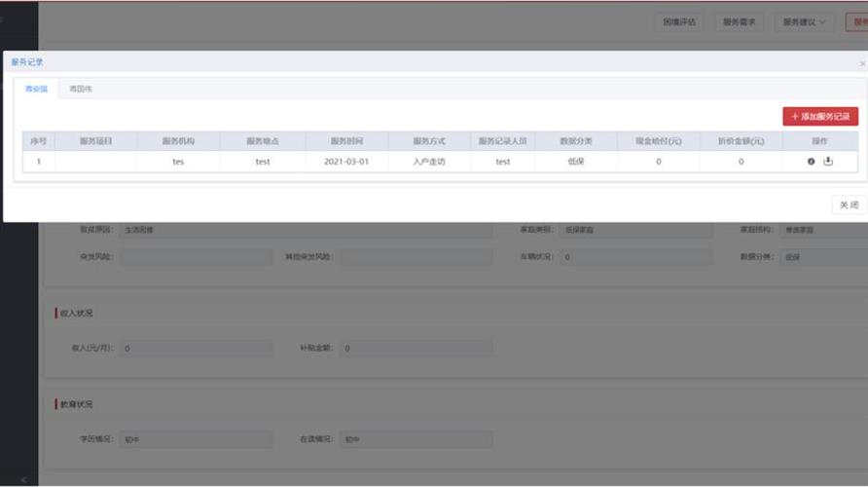Screen dimensions: 868x487
Task: Click the 服务方式 column header
Action: click(428, 141)
